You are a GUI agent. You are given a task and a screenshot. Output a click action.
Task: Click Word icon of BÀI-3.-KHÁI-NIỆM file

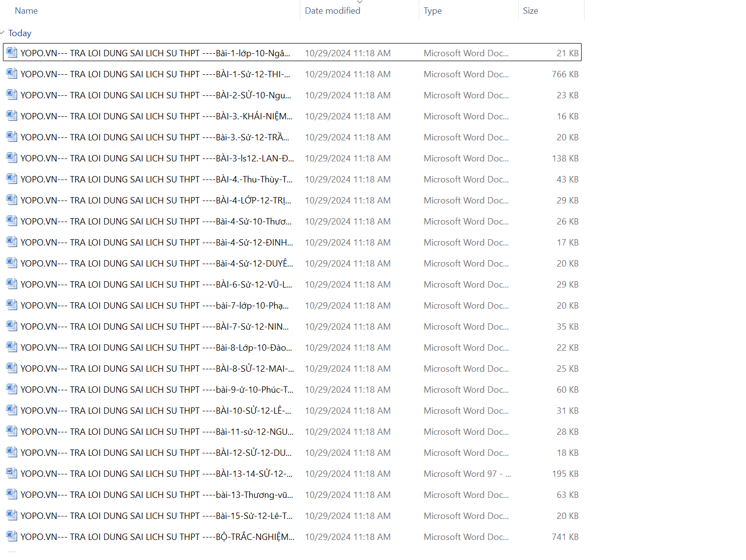(x=12, y=116)
